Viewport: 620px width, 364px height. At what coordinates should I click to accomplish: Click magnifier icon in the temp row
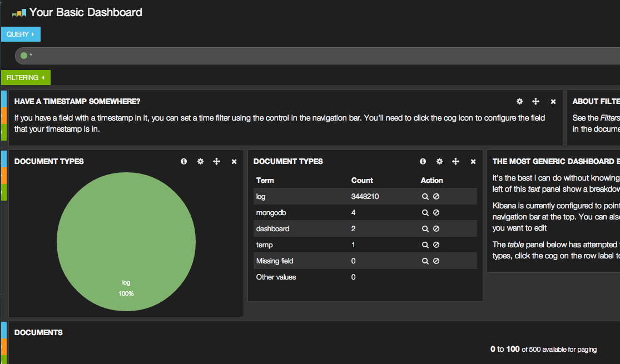(425, 245)
